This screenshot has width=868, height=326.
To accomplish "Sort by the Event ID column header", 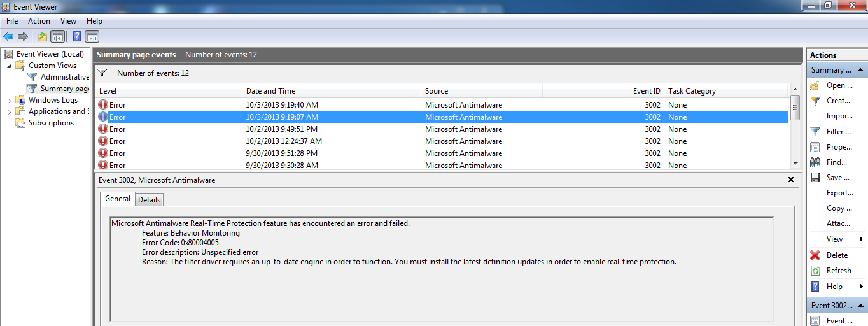I will pos(603,91).
